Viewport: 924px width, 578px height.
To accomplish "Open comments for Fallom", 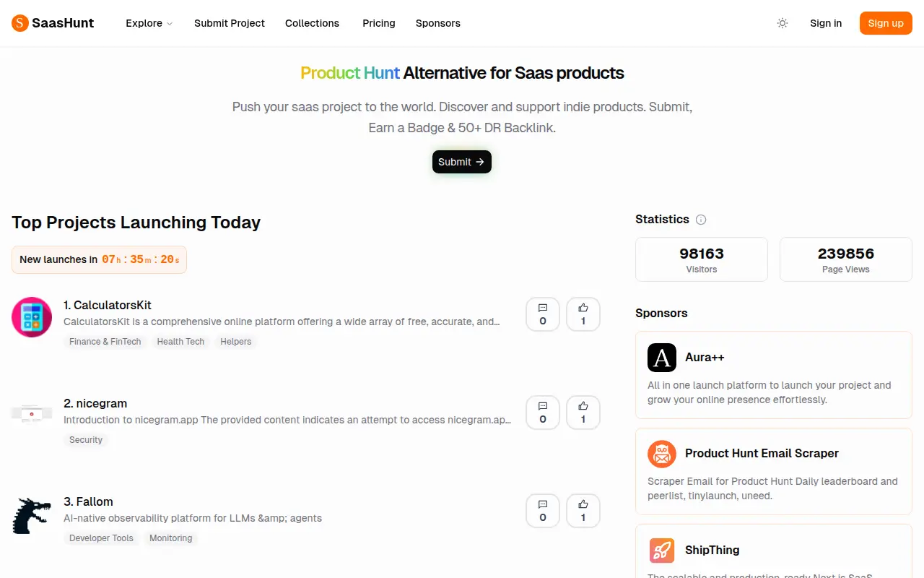I will coord(543,511).
